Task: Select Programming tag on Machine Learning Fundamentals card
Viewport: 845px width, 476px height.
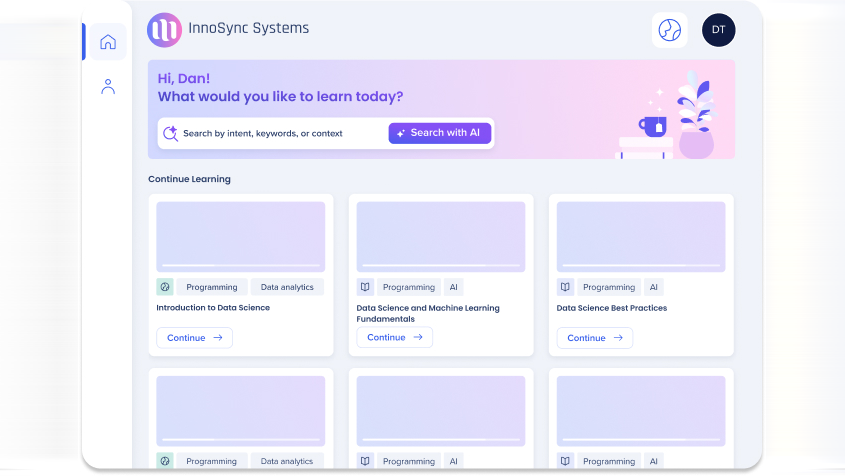Action: [409, 287]
